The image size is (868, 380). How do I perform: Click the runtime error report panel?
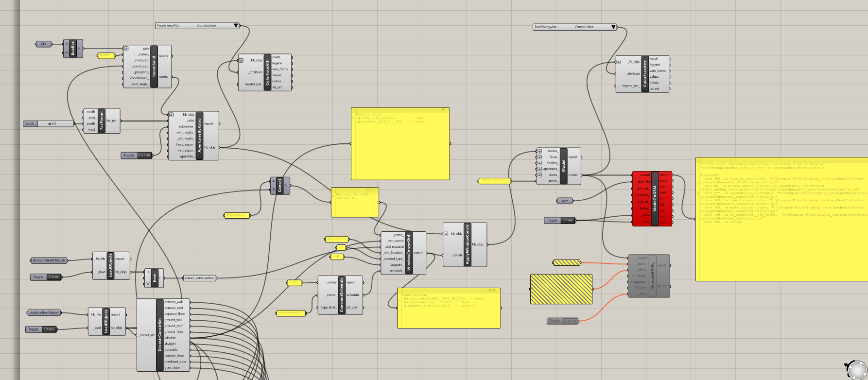click(x=781, y=219)
